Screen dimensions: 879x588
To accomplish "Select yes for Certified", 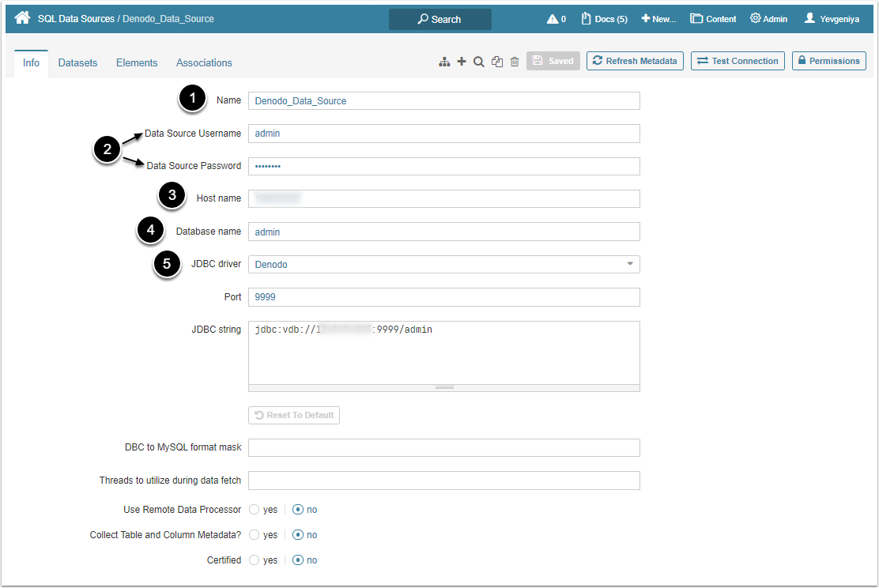I will click(x=255, y=560).
